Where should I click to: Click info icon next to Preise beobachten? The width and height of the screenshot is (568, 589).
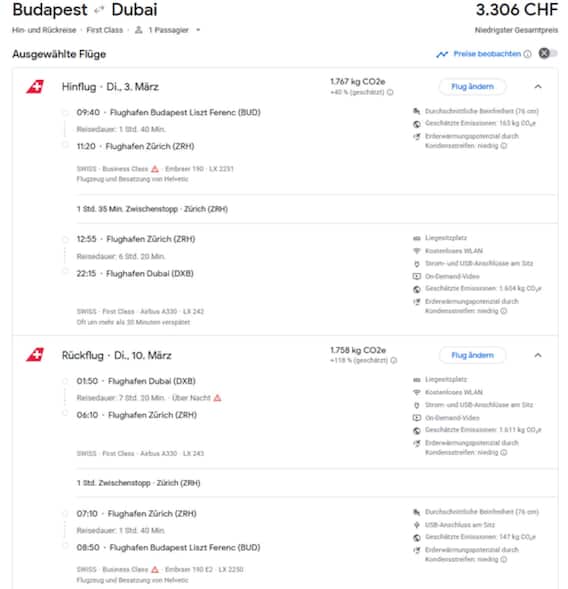(528, 54)
